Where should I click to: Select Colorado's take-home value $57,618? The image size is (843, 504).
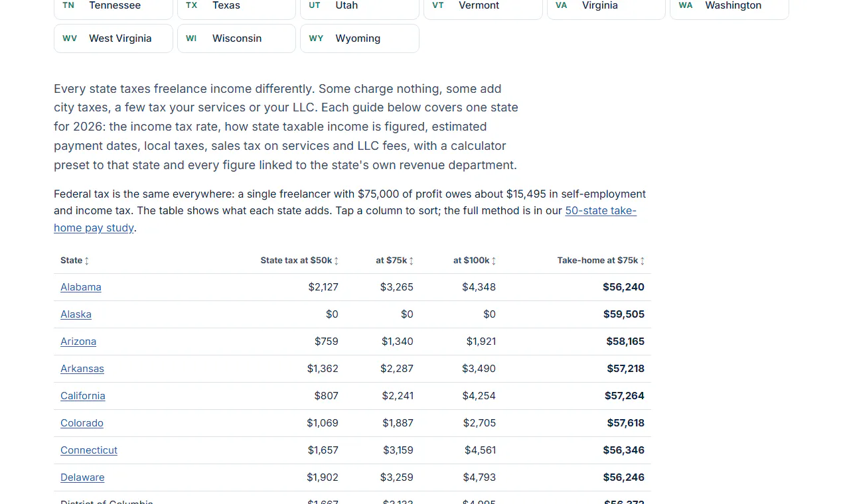tap(626, 423)
